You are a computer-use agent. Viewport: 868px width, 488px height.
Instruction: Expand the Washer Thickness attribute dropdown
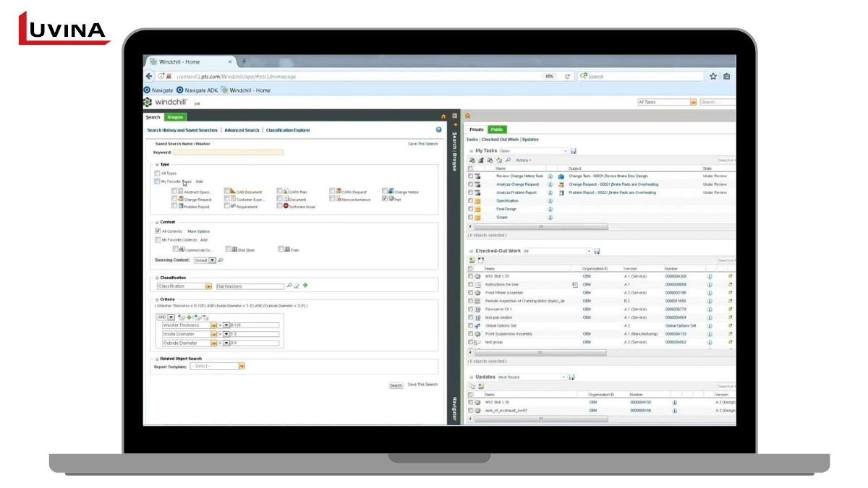tap(213, 325)
